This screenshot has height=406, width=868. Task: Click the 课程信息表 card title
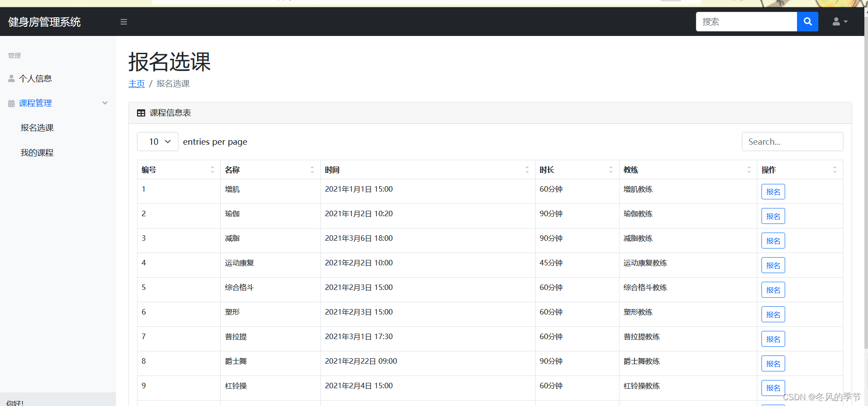[170, 113]
